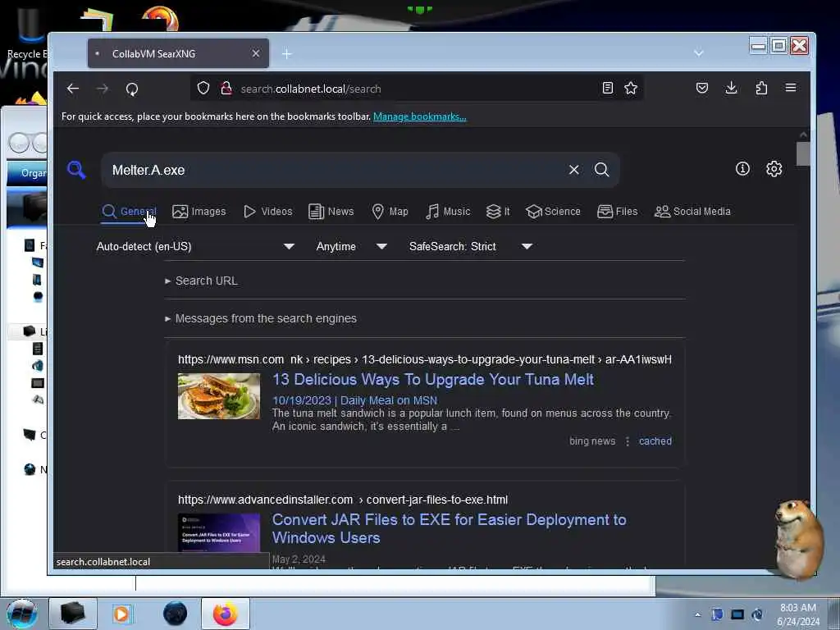Open the Extensions puzzle icon
The image size is (840, 630).
pyautogui.click(x=761, y=88)
